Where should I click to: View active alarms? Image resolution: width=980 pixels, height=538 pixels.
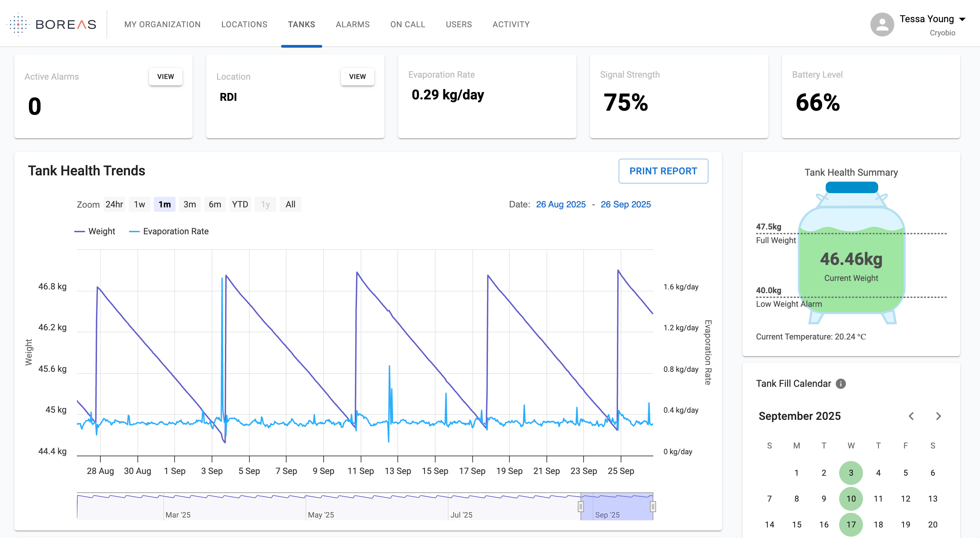pos(165,77)
